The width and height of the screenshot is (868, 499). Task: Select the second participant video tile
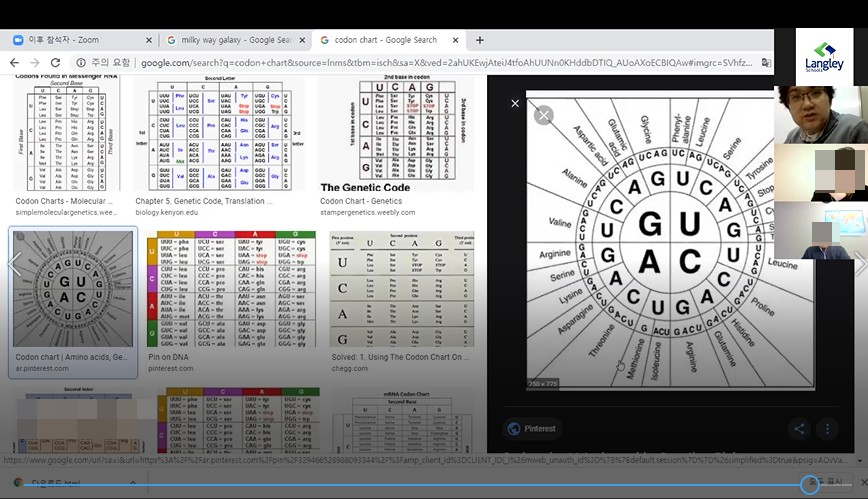[x=821, y=173]
